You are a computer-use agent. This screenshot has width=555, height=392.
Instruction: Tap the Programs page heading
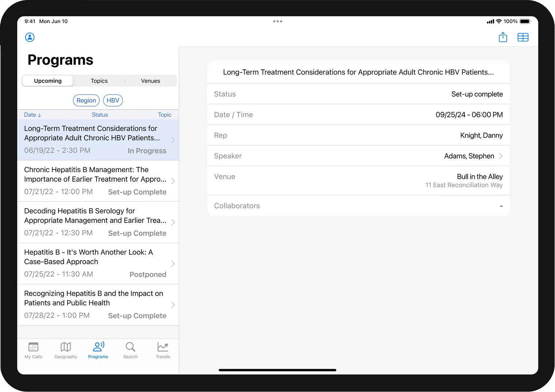[60, 60]
